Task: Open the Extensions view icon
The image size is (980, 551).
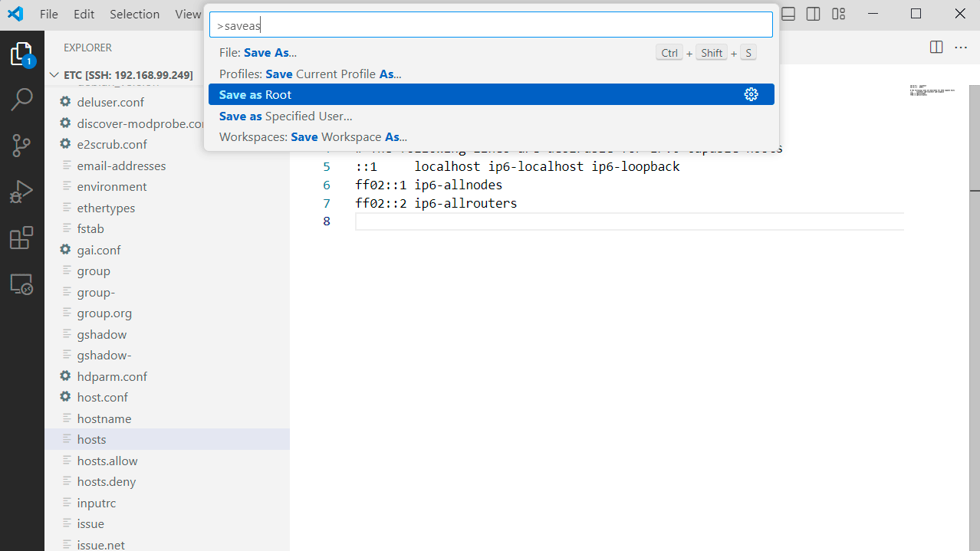Action: [x=21, y=238]
